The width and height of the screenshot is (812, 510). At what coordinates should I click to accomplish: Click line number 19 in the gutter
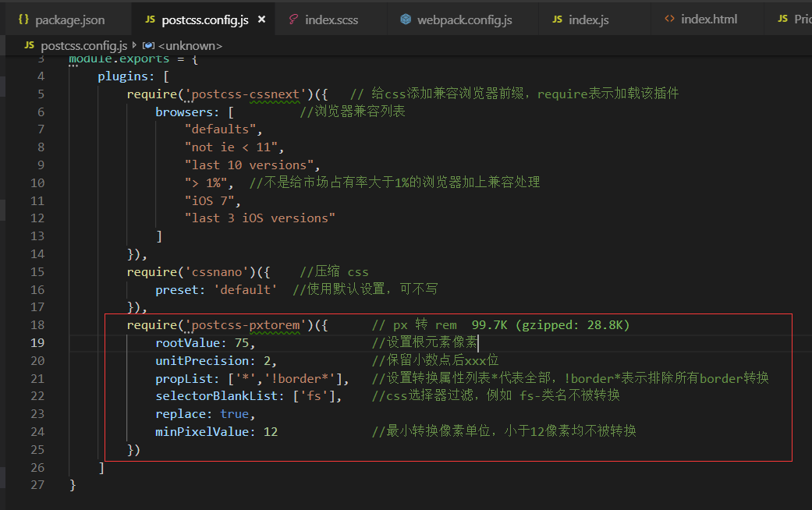[x=37, y=343]
